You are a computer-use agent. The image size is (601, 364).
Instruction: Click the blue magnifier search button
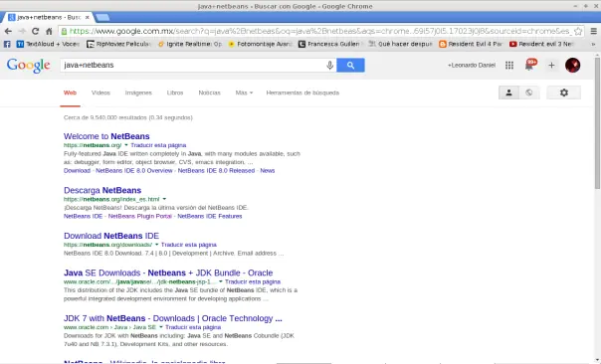point(350,65)
